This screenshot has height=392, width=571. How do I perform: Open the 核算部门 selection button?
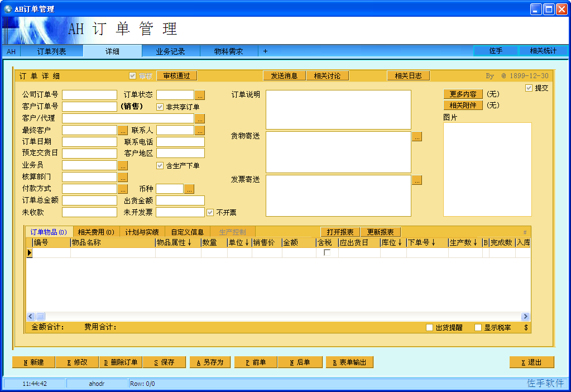[123, 177]
